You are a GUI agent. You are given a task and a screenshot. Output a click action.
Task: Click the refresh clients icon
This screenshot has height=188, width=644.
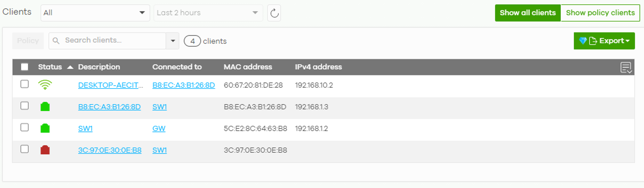click(x=274, y=13)
